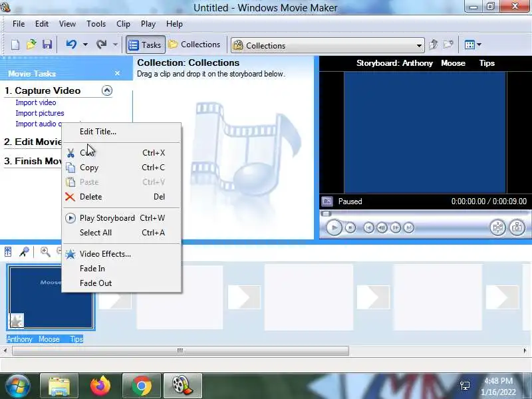
Task: Open the Edit menu
Action: pos(42,24)
